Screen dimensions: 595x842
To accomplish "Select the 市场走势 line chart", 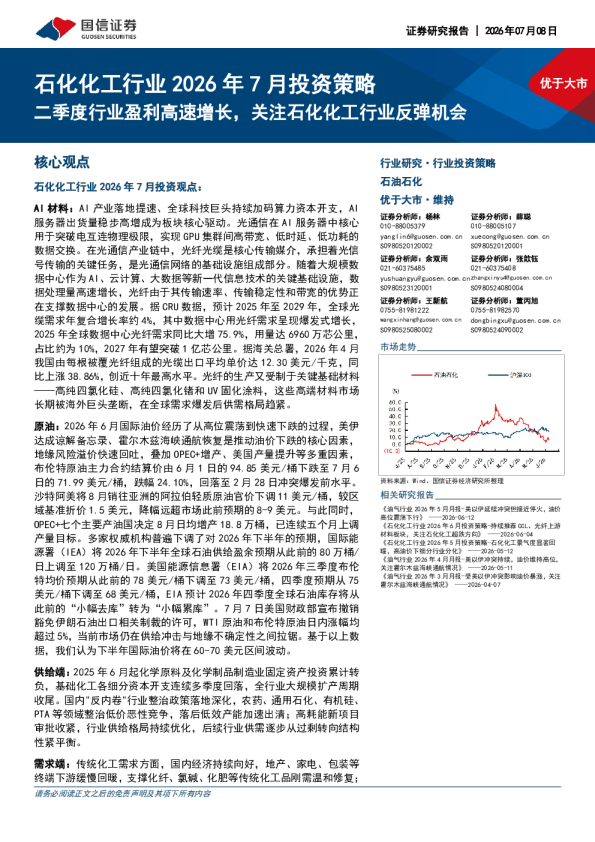I will click(x=471, y=416).
